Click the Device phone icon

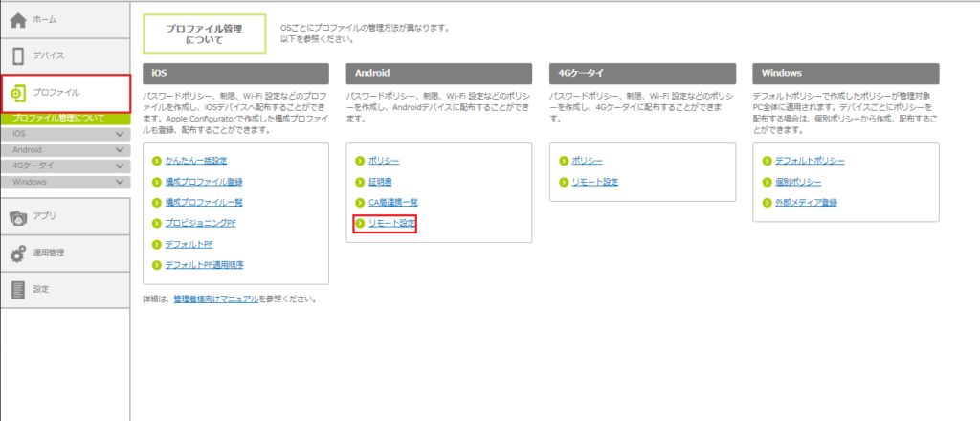(x=18, y=55)
